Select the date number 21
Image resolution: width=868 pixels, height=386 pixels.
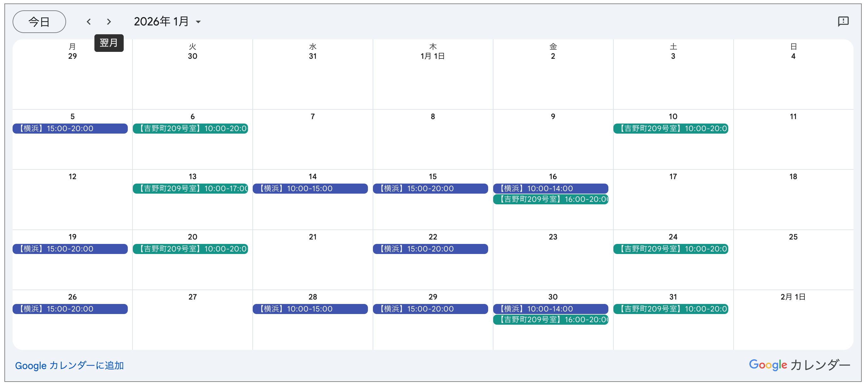tap(313, 237)
